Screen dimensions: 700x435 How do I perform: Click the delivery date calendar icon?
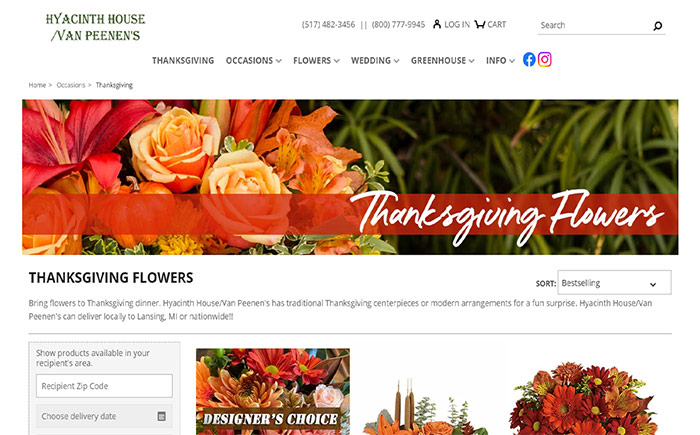(x=162, y=416)
